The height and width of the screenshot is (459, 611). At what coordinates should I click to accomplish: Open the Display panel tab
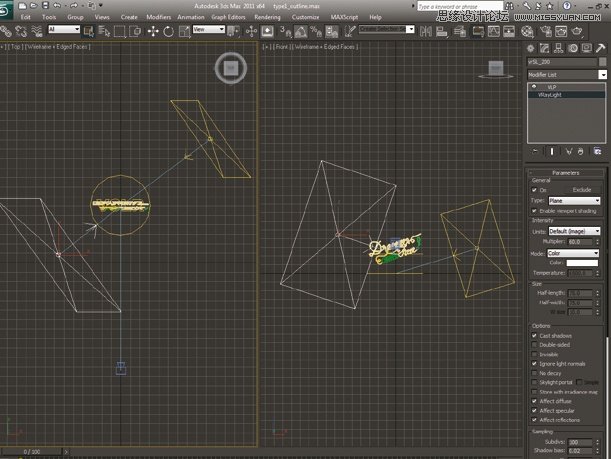pyautogui.click(x=588, y=48)
